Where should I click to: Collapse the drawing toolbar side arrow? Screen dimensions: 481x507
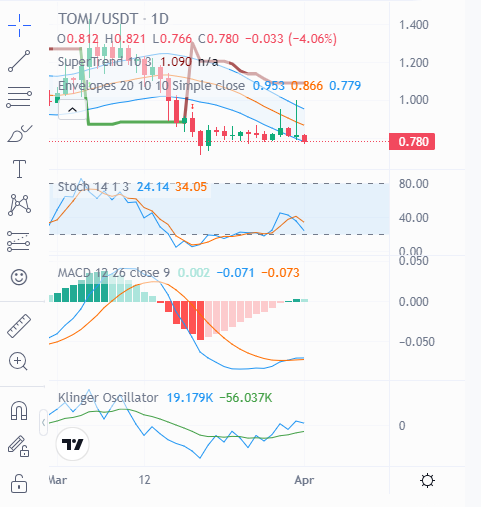(x=43, y=423)
